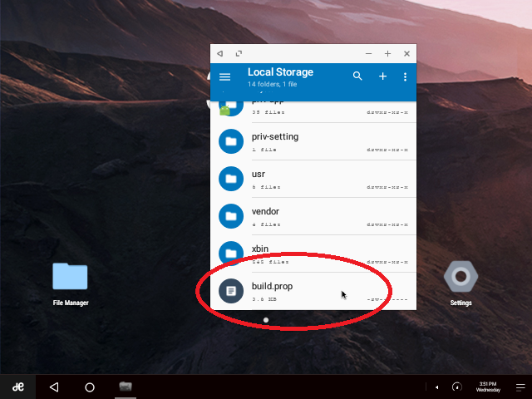Open the hamburger navigation menu
Screen dimensions: 532x399
(224, 76)
